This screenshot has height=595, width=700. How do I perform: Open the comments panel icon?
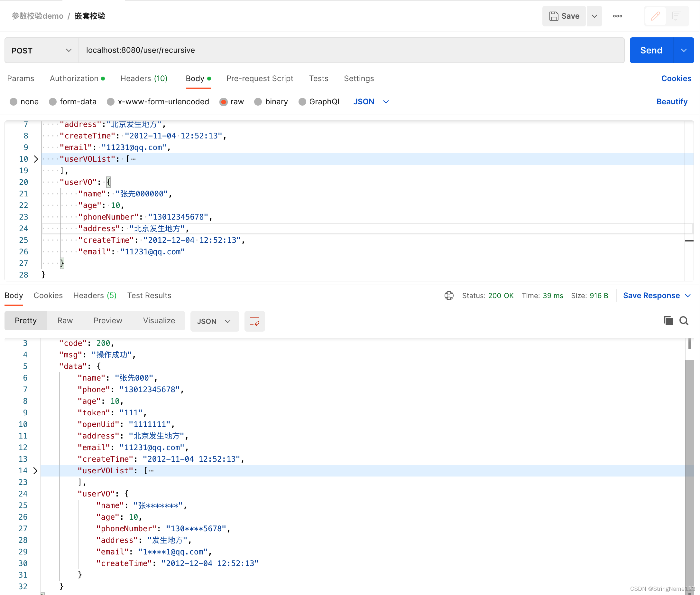pos(677,16)
